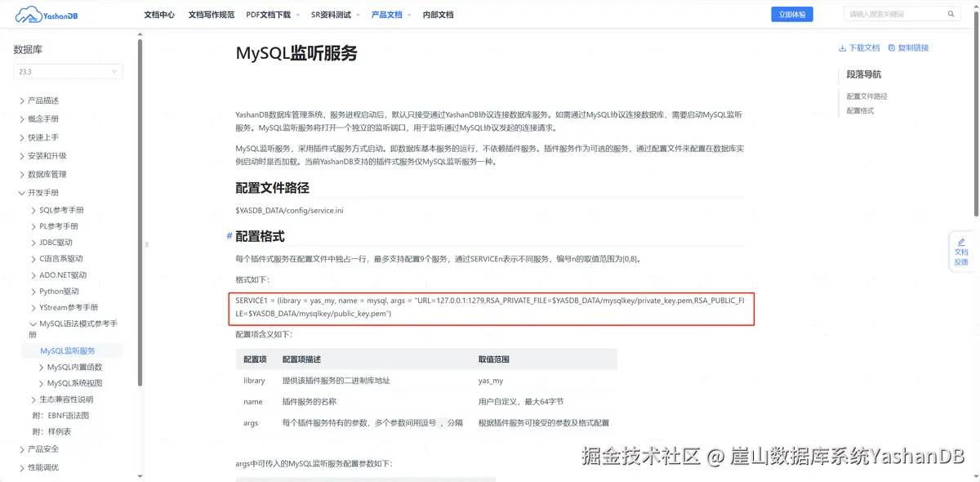Open the 附：样例表 sidebar item
The height and width of the screenshot is (482, 980).
(51, 431)
